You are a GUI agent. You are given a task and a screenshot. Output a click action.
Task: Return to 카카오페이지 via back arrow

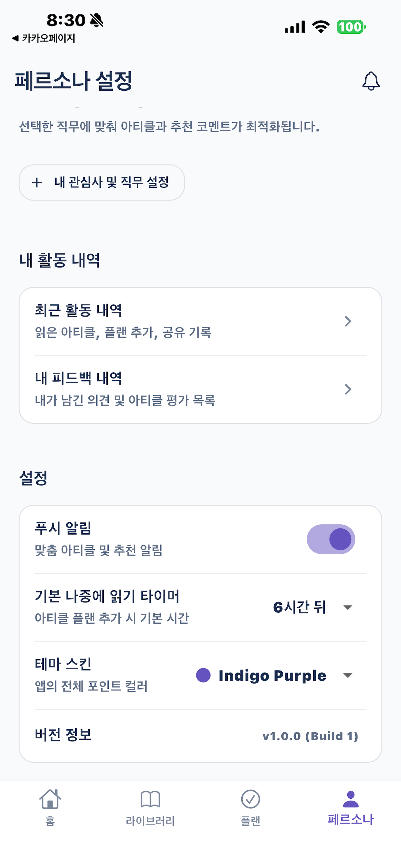pos(15,38)
